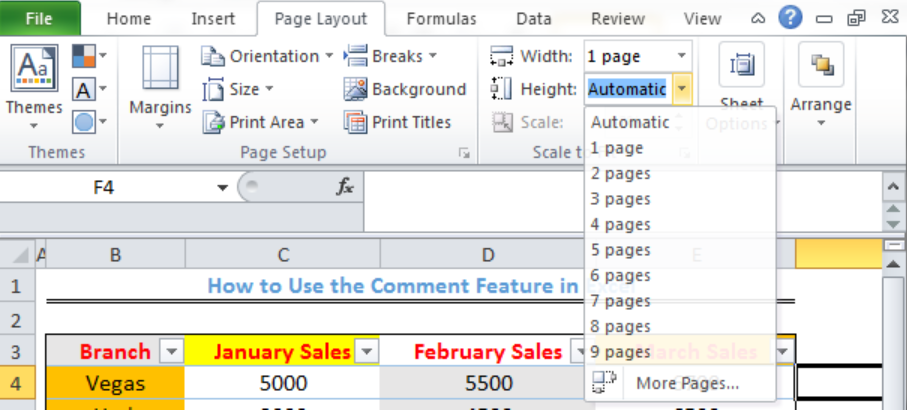
Task: Open the March Sales filter dropdown
Action: 783,351
